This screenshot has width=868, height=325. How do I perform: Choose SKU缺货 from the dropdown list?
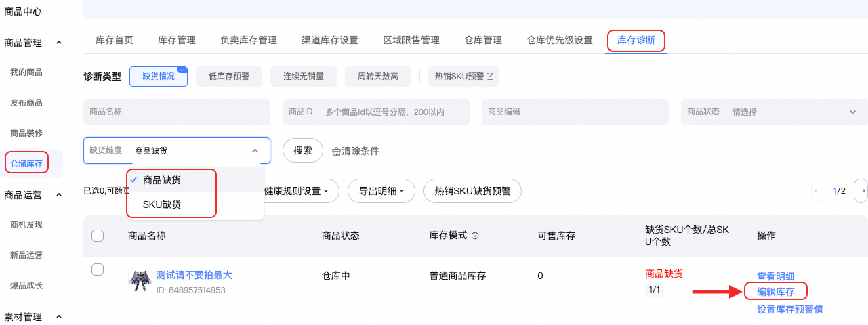162,204
